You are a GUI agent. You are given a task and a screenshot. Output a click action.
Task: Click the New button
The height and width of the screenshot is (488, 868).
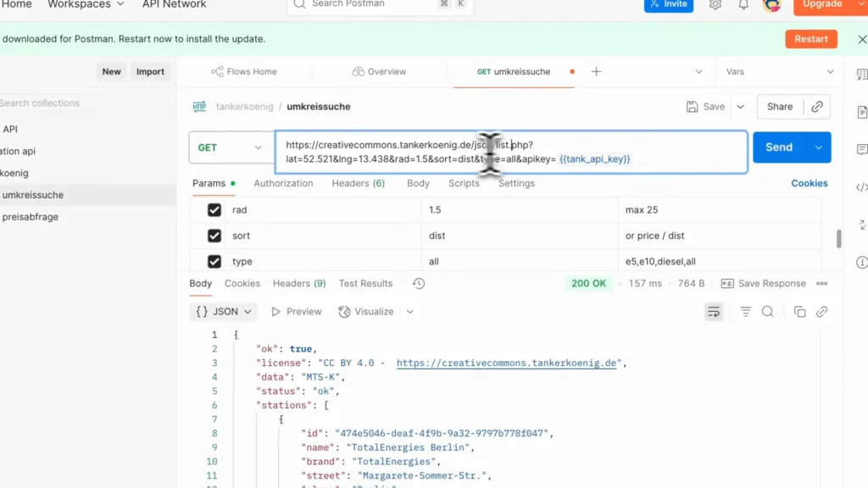111,72
